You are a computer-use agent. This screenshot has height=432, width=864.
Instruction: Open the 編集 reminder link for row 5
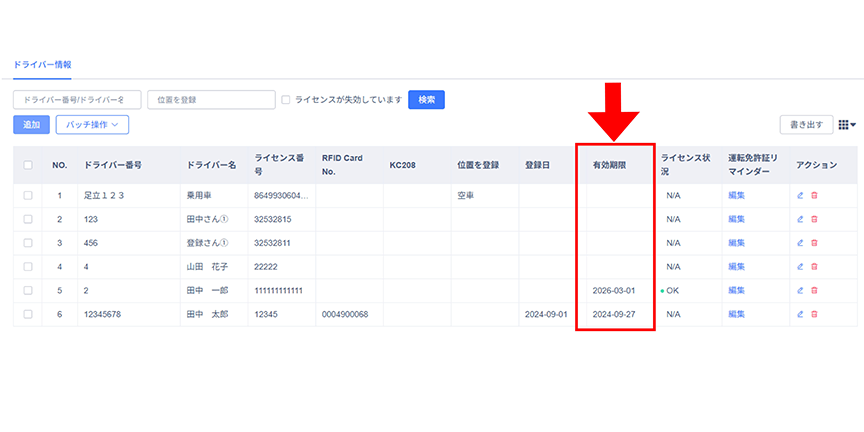(x=737, y=290)
